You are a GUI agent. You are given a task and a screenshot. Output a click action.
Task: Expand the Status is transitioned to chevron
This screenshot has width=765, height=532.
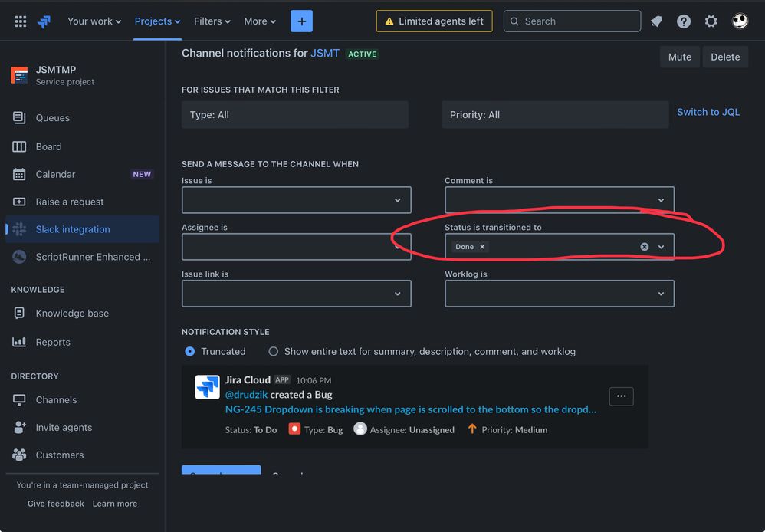(x=661, y=247)
